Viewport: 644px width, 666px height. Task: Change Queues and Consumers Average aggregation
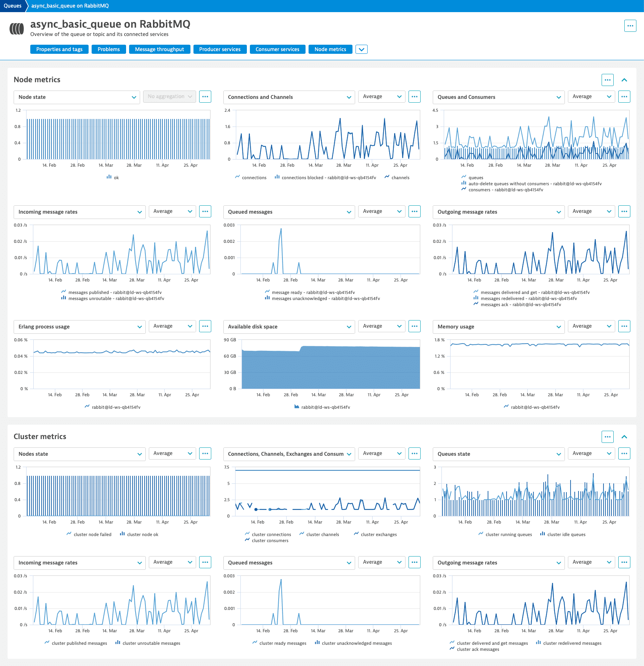[591, 97]
